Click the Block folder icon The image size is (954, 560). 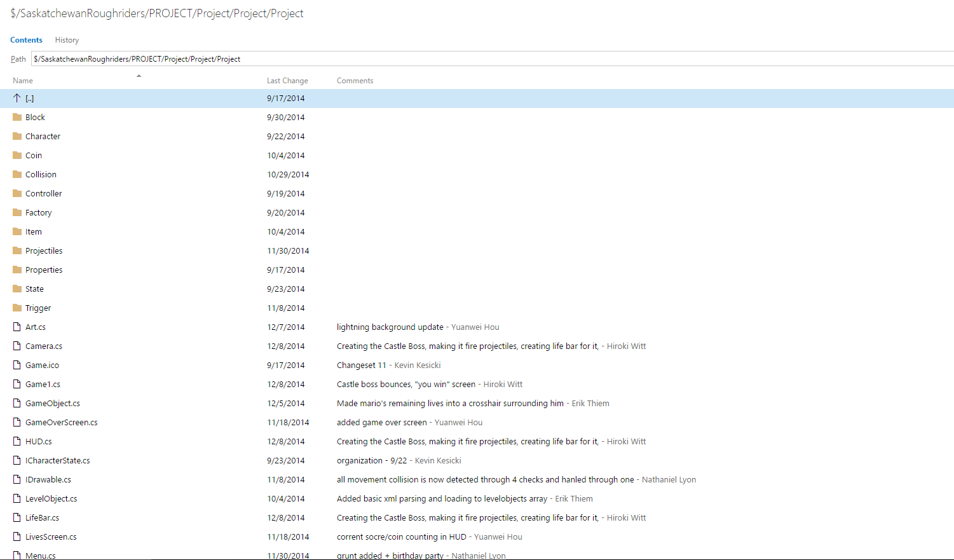[x=17, y=117]
